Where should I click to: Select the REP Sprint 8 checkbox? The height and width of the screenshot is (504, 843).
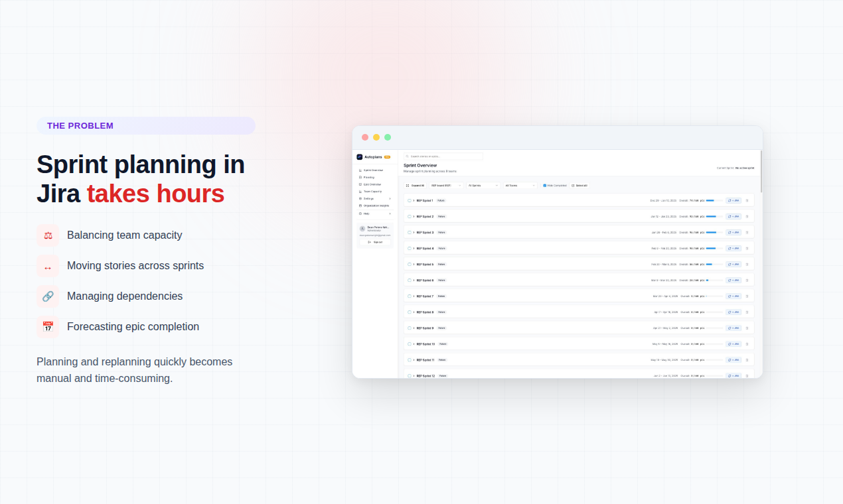pyautogui.click(x=410, y=312)
